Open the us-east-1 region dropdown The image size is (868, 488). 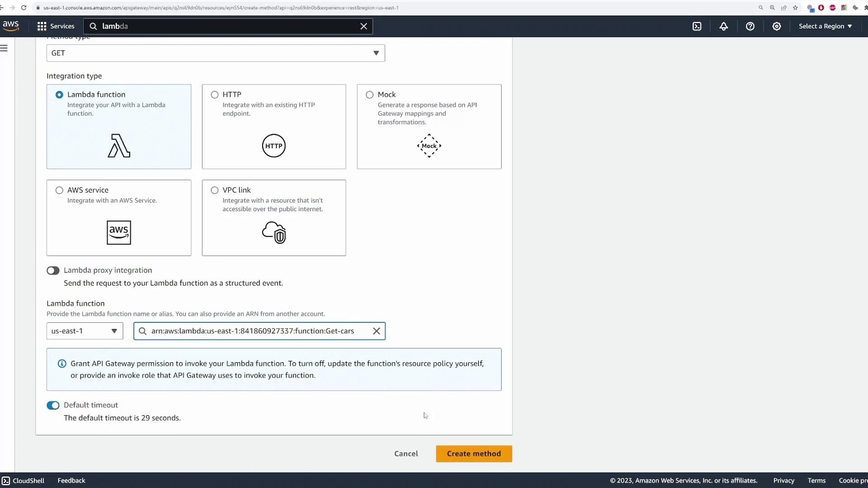[x=85, y=331]
